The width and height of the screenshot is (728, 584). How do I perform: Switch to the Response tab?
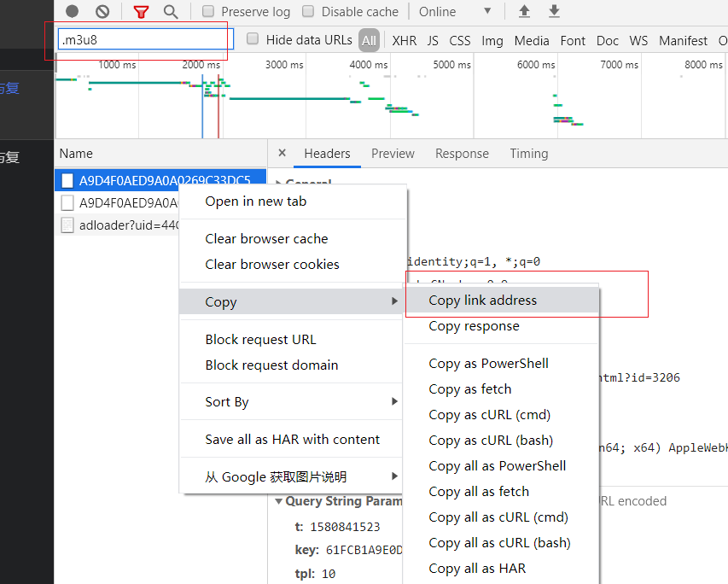coord(462,154)
